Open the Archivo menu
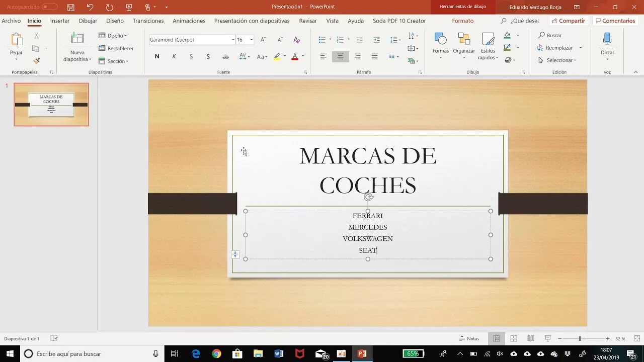 (x=11, y=21)
